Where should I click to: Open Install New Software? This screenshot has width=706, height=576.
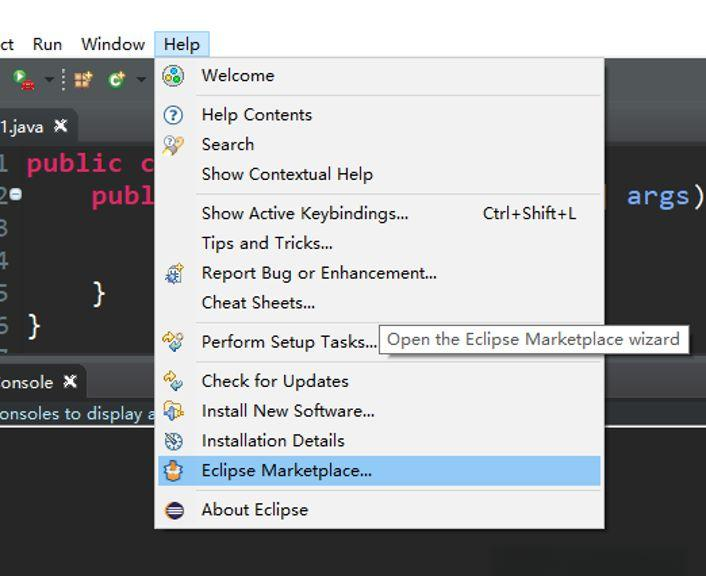click(379, 411)
